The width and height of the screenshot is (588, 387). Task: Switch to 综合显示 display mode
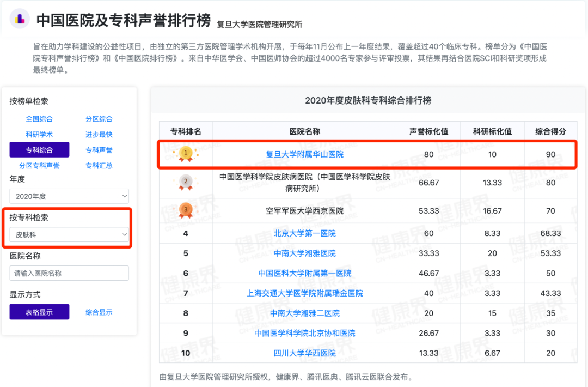click(x=99, y=312)
